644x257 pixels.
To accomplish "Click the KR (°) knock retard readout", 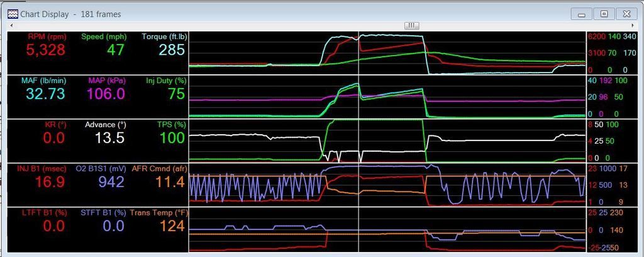I will [53, 138].
